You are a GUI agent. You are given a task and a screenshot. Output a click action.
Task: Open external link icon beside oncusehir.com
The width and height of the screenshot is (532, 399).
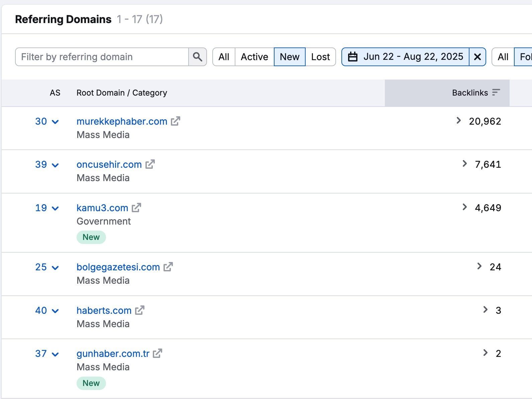pos(150,164)
